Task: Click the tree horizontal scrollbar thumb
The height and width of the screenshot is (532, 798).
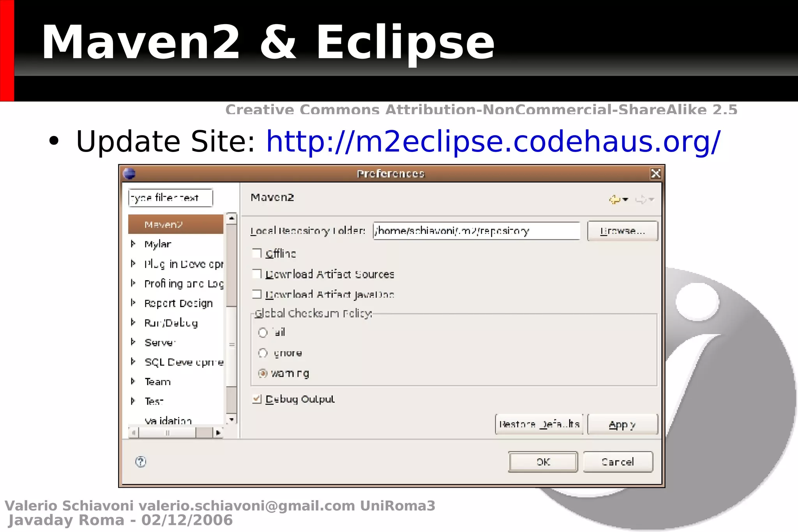Action: tap(167, 433)
